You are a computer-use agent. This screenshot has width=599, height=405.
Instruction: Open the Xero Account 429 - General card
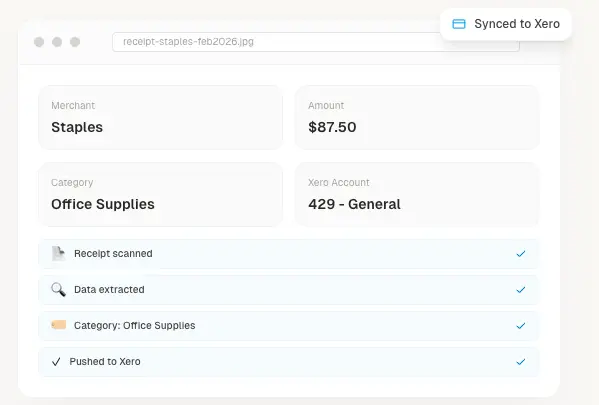pyautogui.click(x=417, y=194)
